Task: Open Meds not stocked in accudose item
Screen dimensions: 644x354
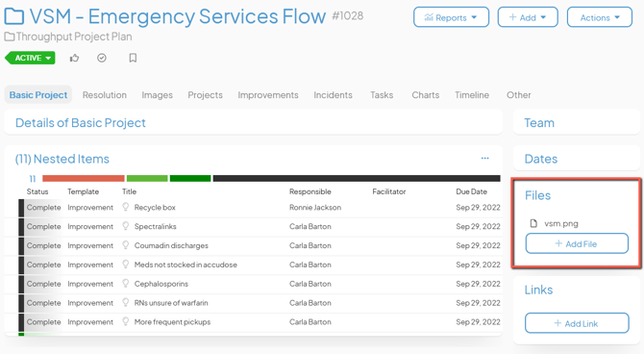Action: click(x=186, y=265)
